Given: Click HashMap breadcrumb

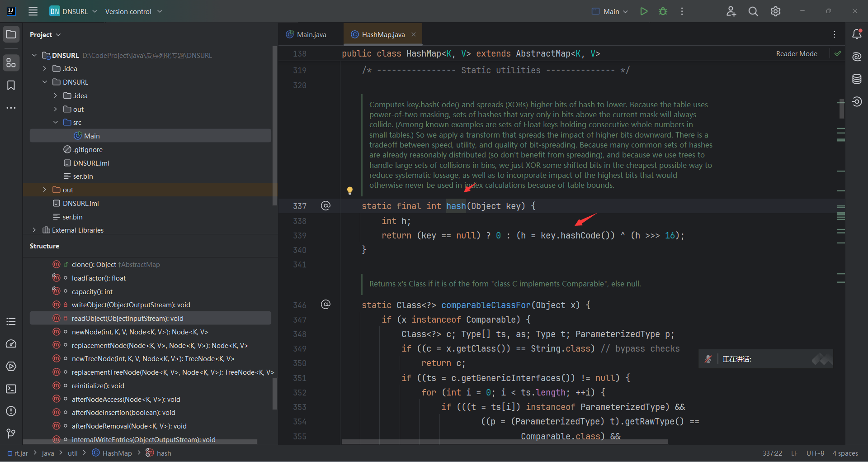Looking at the screenshot, I should pos(112,453).
